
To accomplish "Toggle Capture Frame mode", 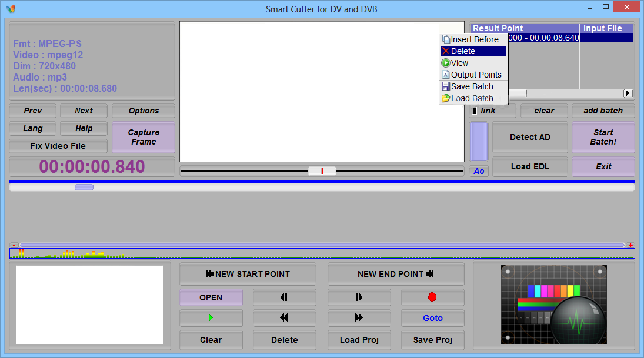I will click(143, 137).
